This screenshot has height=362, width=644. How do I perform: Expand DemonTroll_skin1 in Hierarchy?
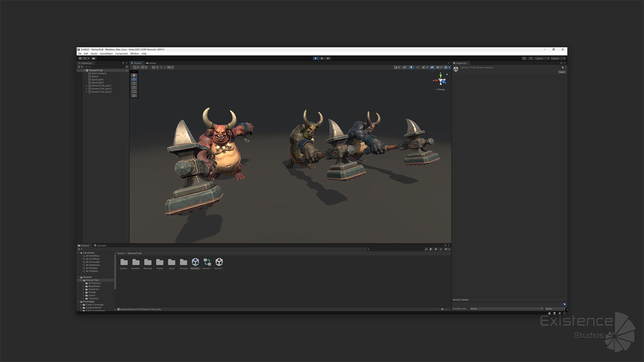click(87, 86)
